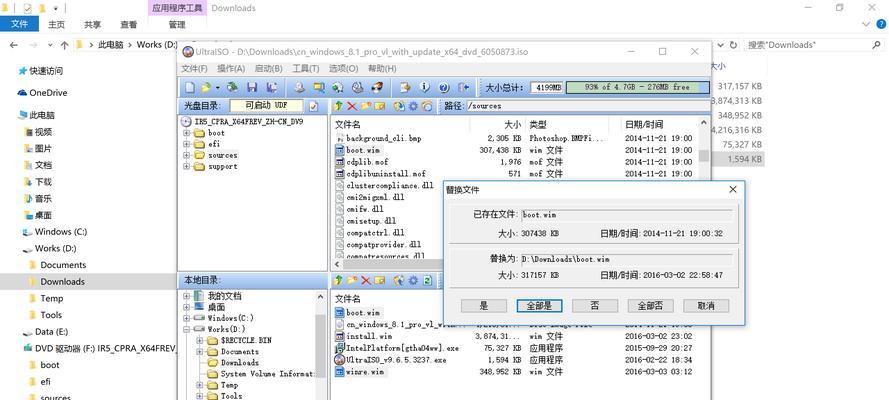Expand $RECYCLE.BIN in local tree
The width and height of the screenshot is (889, 400).
199,340
